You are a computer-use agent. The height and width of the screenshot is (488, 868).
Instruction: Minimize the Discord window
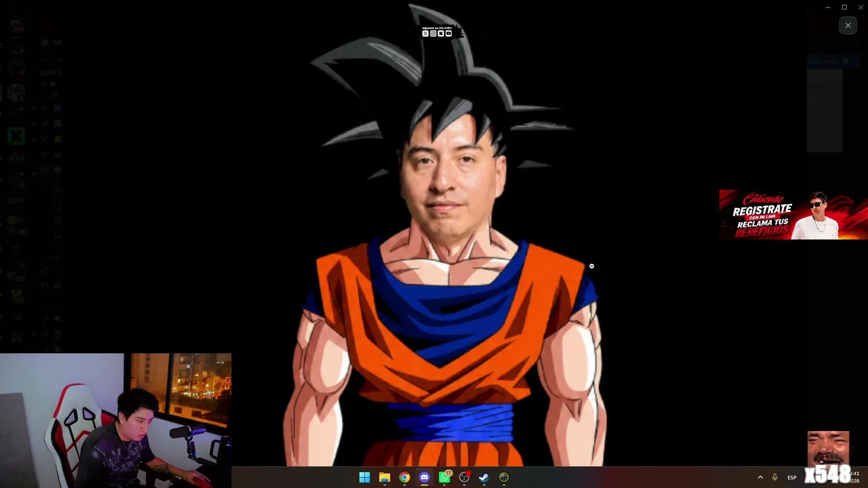click(x=828, y=7)
